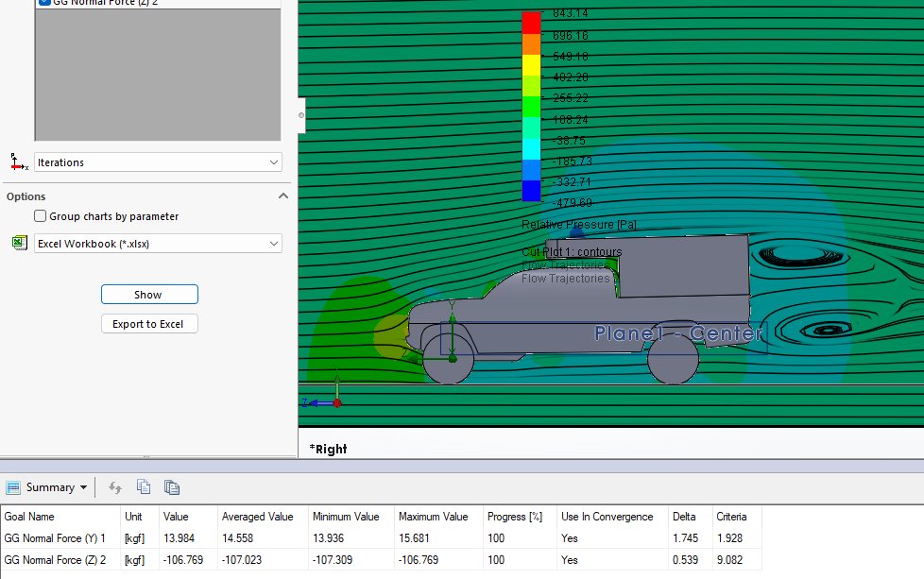
Task: Open the Iterations dropdown
Action: [x=158, y=162]
